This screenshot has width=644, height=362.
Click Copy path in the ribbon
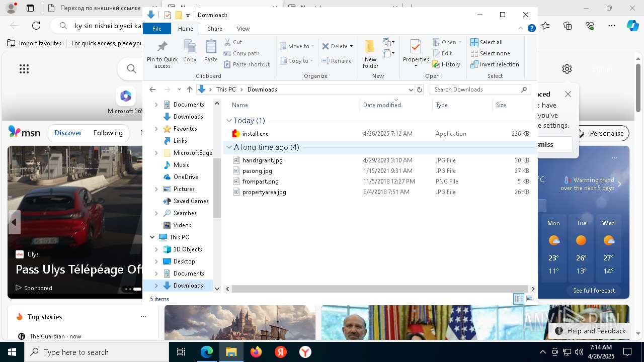[242, 53]
